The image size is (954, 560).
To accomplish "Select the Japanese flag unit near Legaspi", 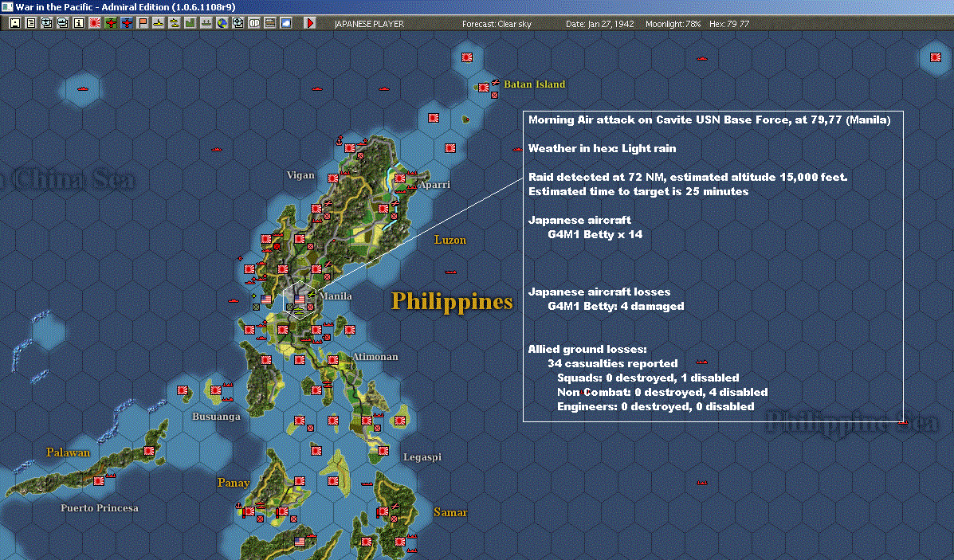I will [x=383, y=451].
